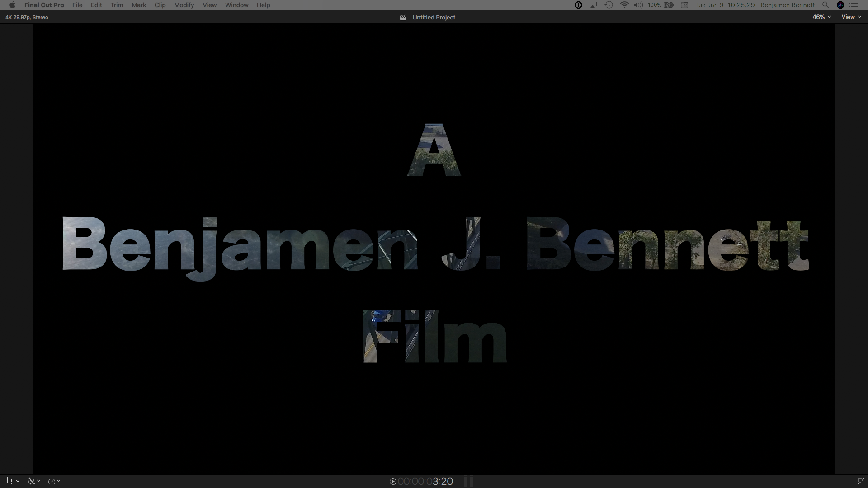
Task: Open the Trim menu
Action: 117,5
